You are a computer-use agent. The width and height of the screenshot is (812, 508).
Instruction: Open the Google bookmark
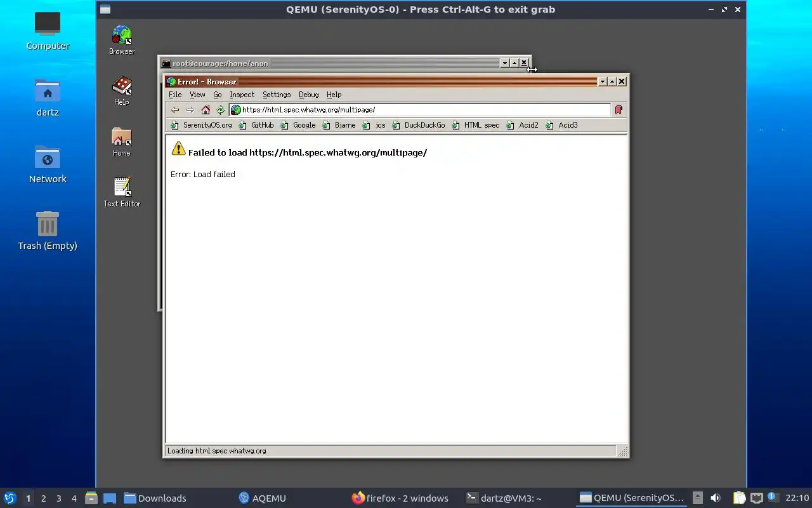[x=298, y=125]
